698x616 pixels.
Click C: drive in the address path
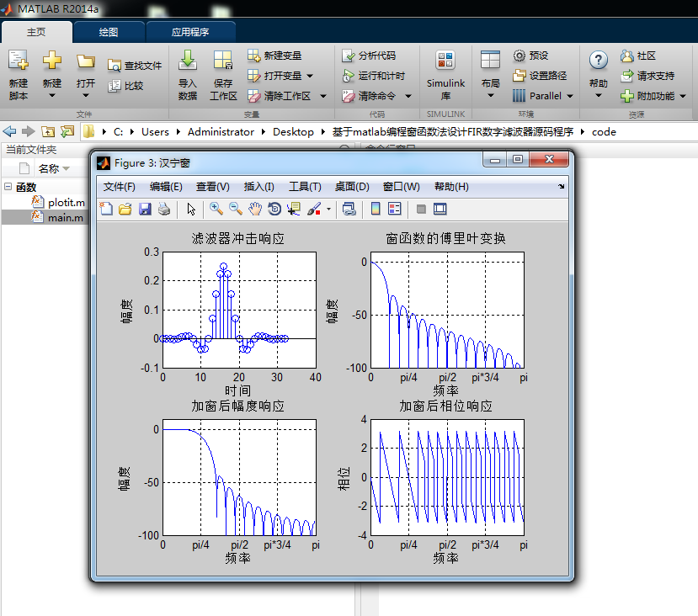coord(118,131)
